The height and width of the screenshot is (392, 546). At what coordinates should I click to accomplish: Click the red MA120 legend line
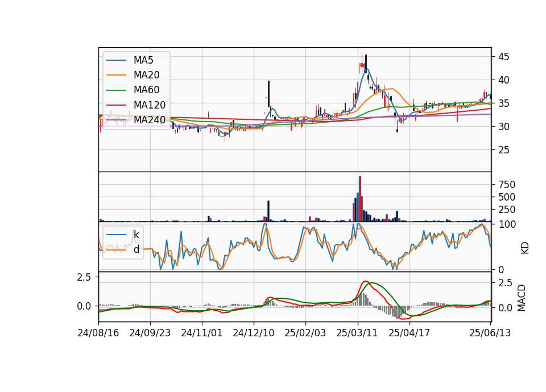click(x=116, y=105)
